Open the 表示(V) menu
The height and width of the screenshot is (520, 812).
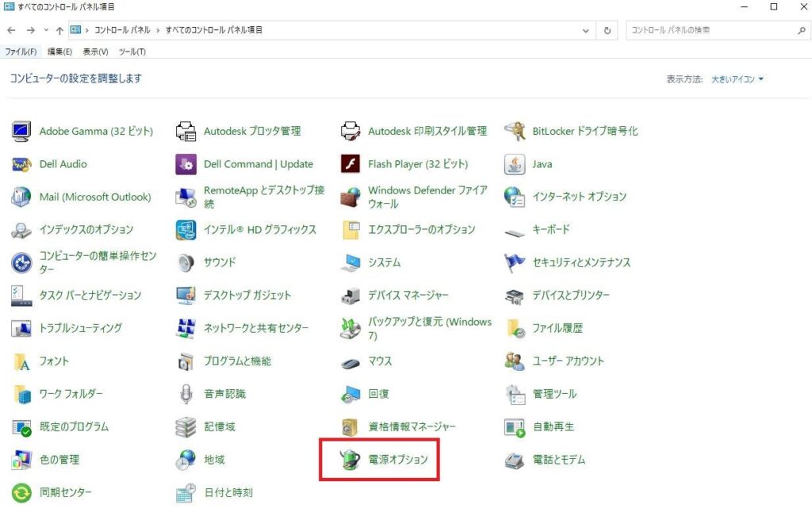click(87, 51)
